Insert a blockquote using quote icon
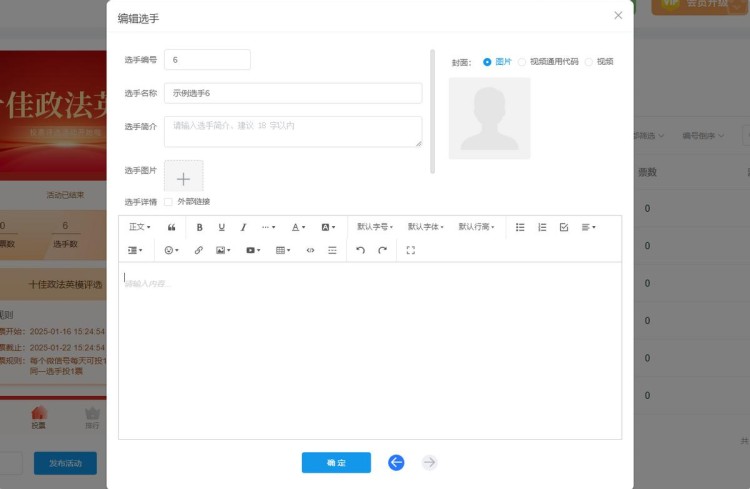Image resolution: width=750 pixels, height=489 pixels. pos(172,227)
